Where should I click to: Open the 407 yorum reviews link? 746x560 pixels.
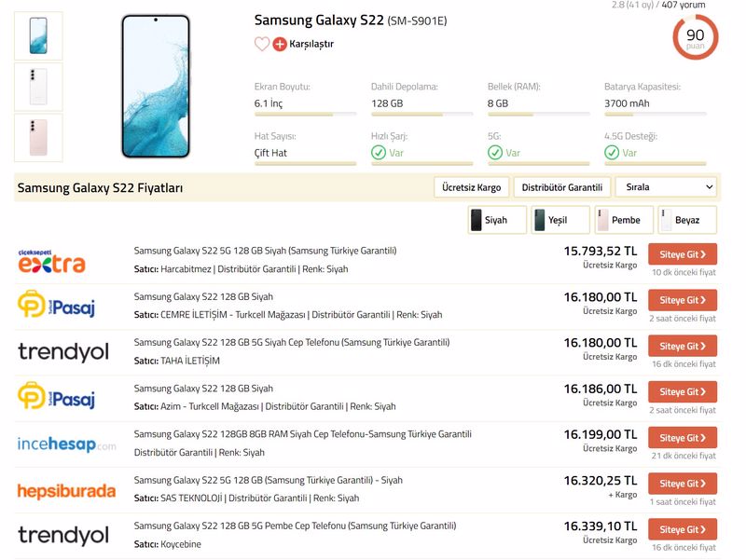(x=684, y=6)
